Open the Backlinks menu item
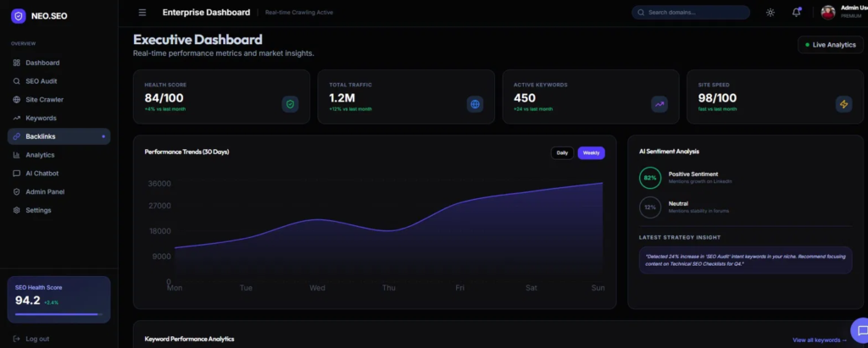The width and height of the screenshot is (868, 348). coord(59,136)
